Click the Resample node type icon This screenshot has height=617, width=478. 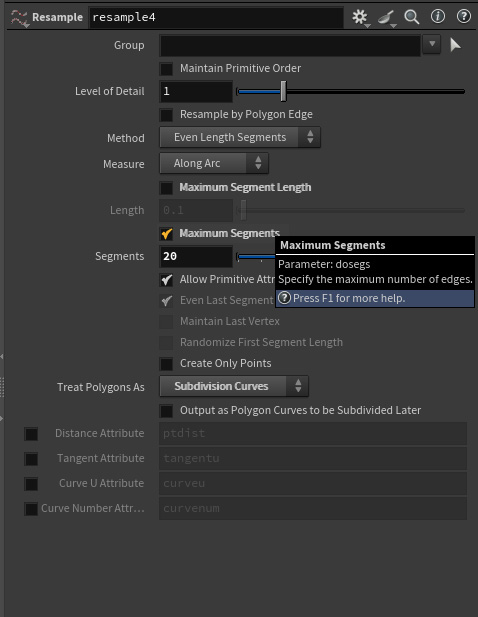coord(19,18)
